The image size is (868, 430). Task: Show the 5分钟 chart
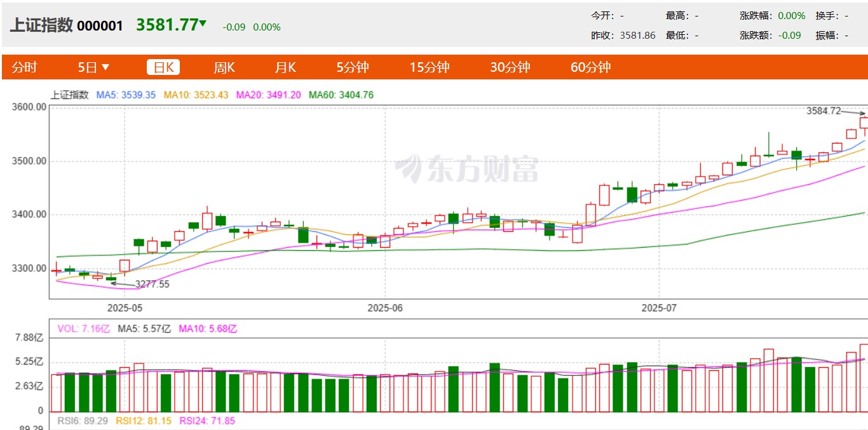coord(353,67)
